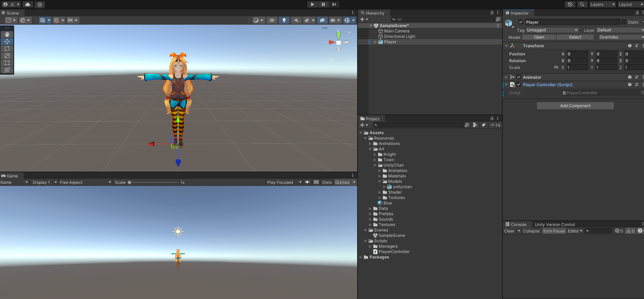Open the Transform help icon
The width and height of the screenshot is (644, 299).
630,46
